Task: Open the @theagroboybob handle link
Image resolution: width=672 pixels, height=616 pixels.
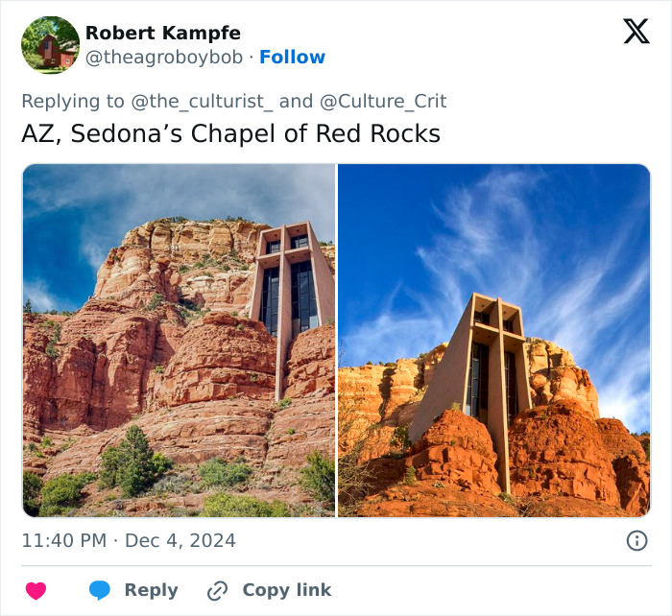Action: [164, 58]
